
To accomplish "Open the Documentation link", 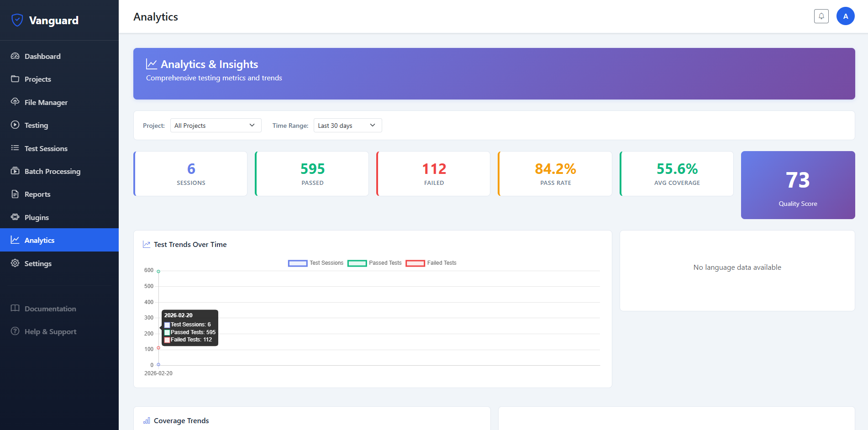I will 50,309.
